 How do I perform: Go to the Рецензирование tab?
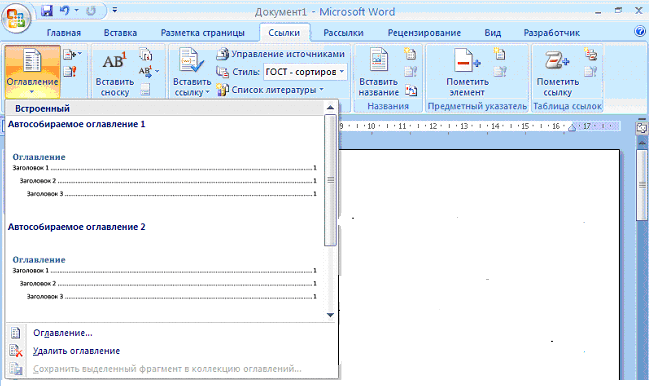(424, 33)
